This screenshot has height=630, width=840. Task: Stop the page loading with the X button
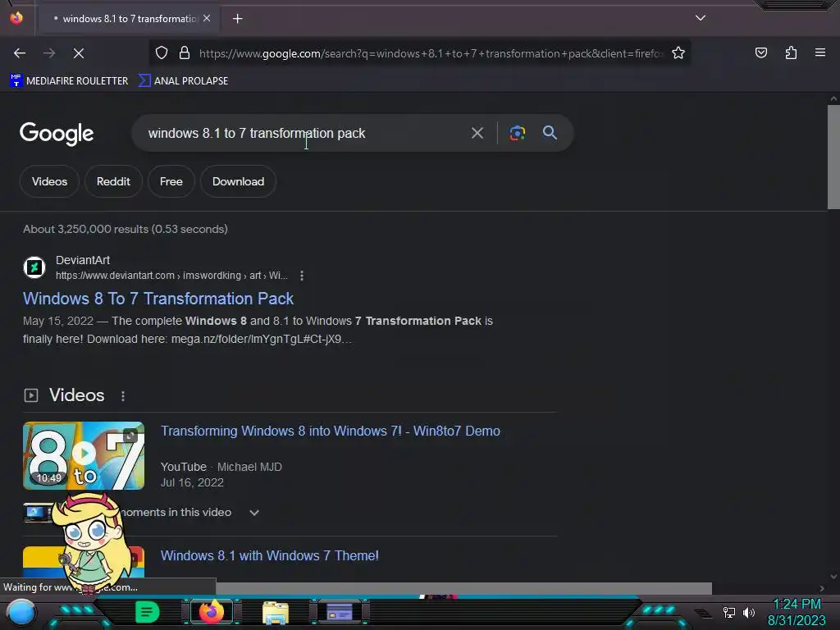coord(79,53)
